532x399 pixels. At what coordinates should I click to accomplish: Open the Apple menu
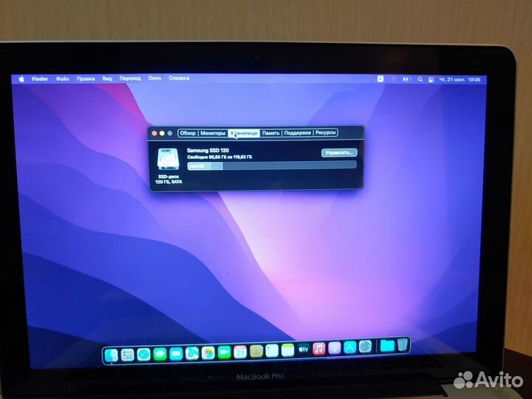coord(21,79)
